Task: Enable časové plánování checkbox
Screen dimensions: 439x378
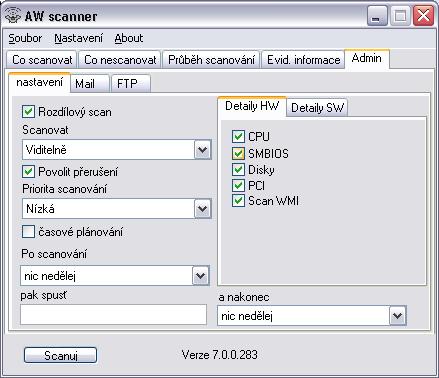Action: pos(28,232)
